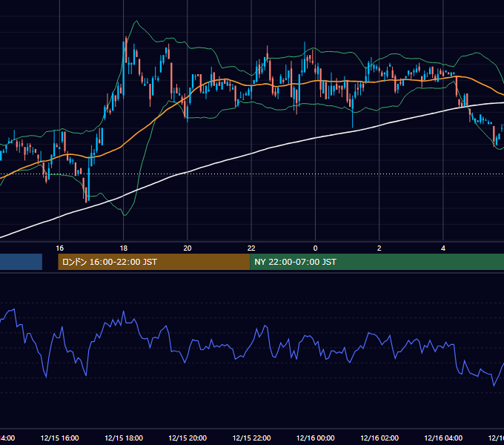The image size is (504, 445).
Task: Click the 12/15 20:00 time label
Action: pos(188,438)
